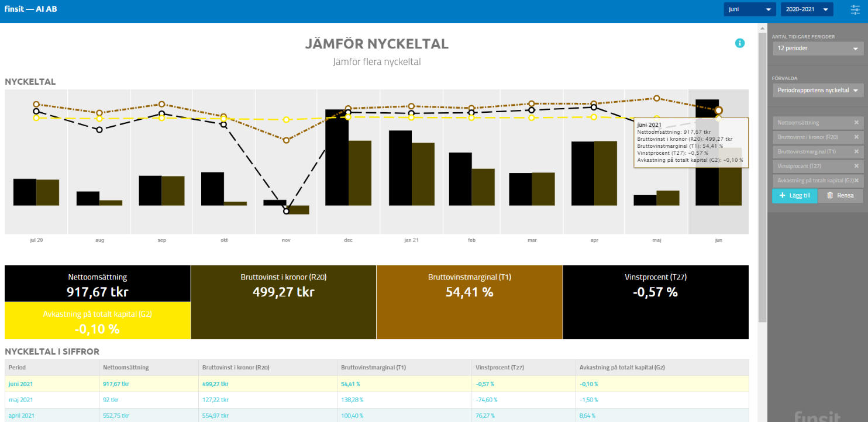Click the Rensa trash button

click(840, 196)
